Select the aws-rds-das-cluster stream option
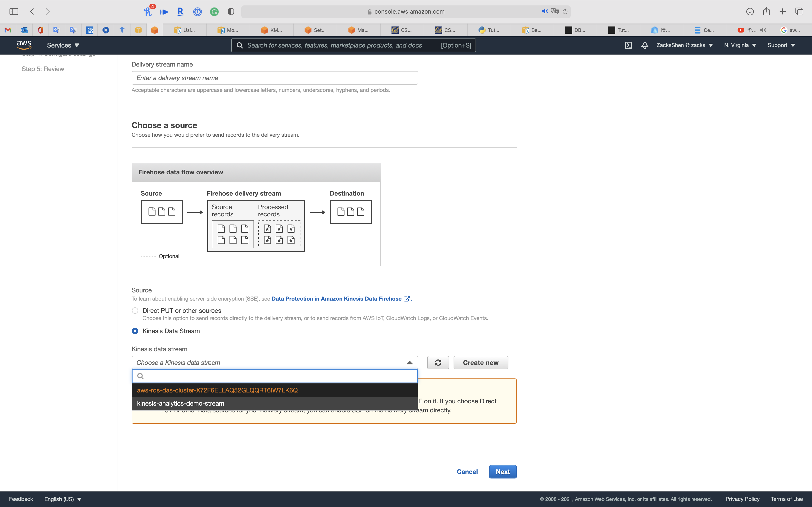 217,390
